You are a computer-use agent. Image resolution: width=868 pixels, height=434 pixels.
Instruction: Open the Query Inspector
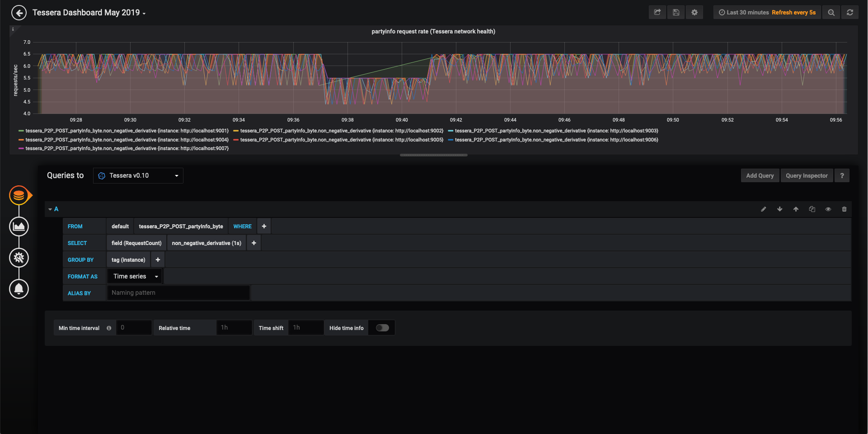(807, 175)
